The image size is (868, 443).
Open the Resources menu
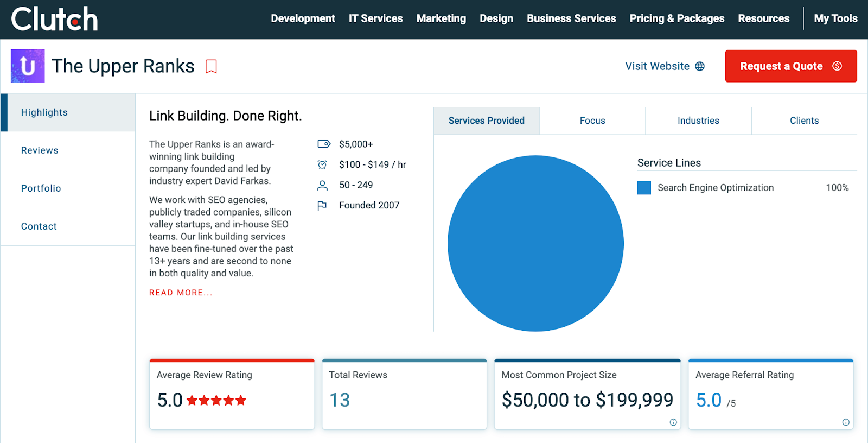pyautogui.click(x=764, y=18)
